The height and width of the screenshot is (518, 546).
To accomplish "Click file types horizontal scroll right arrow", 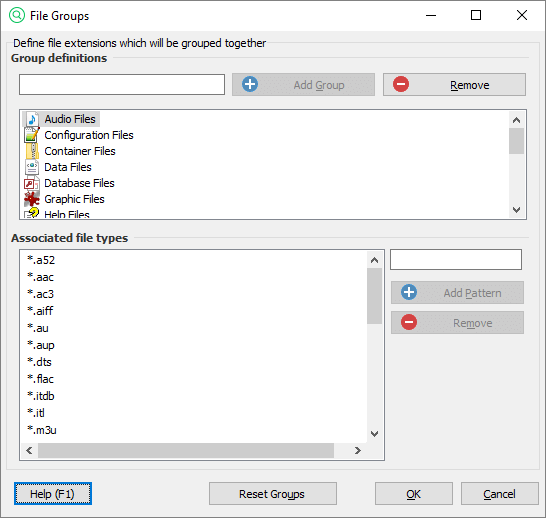I will pyautogui.click(x=358, y=450).
